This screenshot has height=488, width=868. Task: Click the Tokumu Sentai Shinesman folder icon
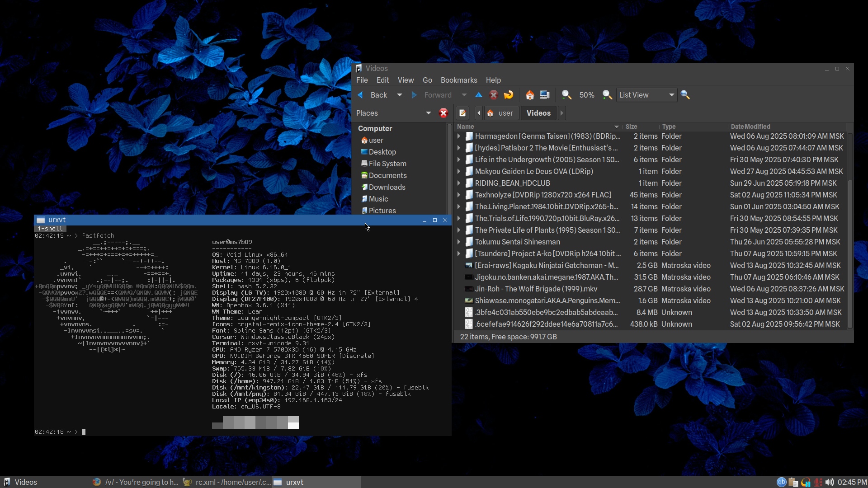click(469, 242)
